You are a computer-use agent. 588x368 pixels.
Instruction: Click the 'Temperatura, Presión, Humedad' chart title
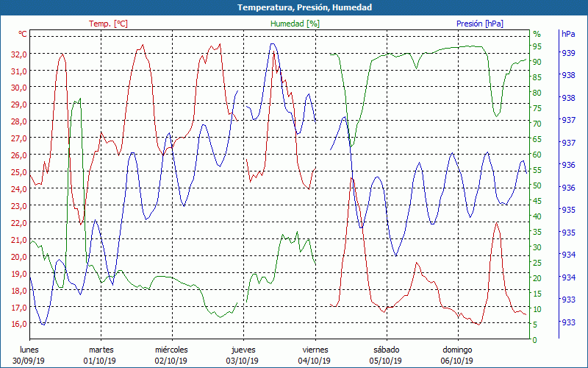[x=304, y=7]
